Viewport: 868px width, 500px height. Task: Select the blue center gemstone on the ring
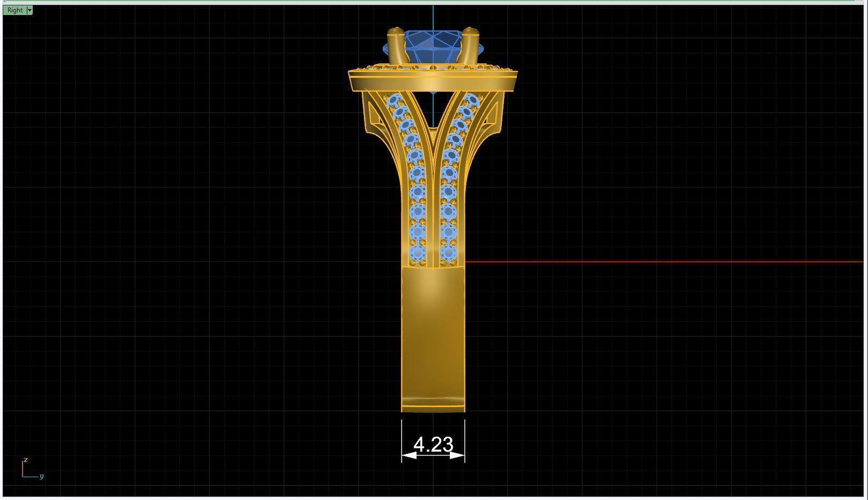pos(433,48)
